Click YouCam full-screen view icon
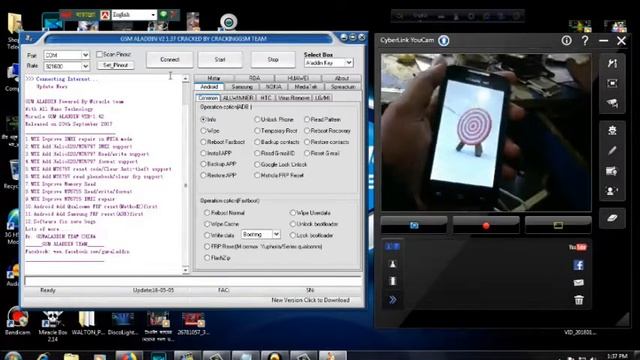 click(612, 83)
